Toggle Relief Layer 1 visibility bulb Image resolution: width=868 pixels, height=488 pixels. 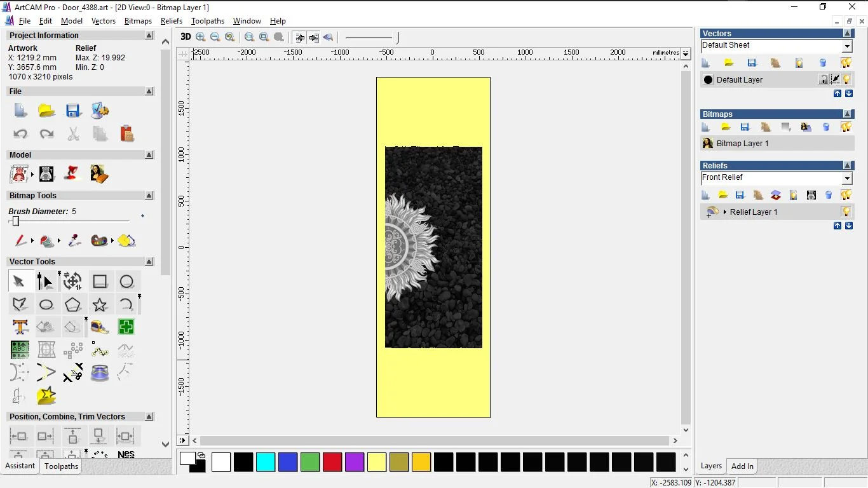click(x=846, y=212)
